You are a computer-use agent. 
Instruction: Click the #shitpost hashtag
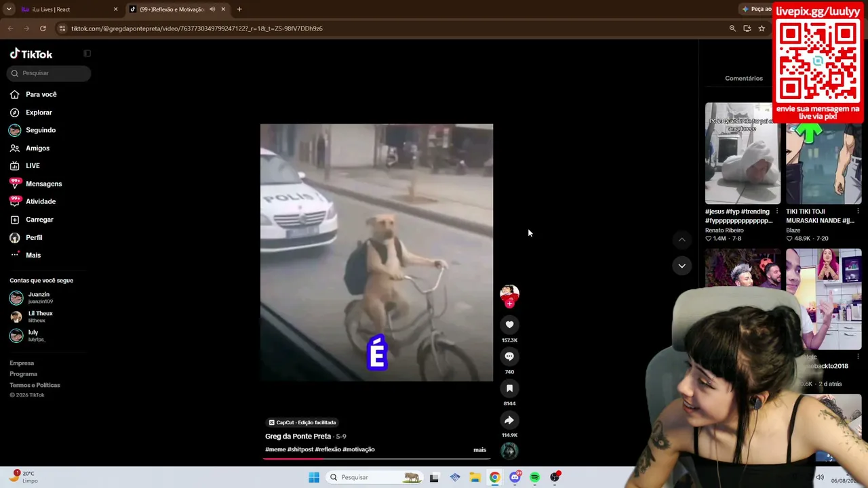[x=300, y=449]
